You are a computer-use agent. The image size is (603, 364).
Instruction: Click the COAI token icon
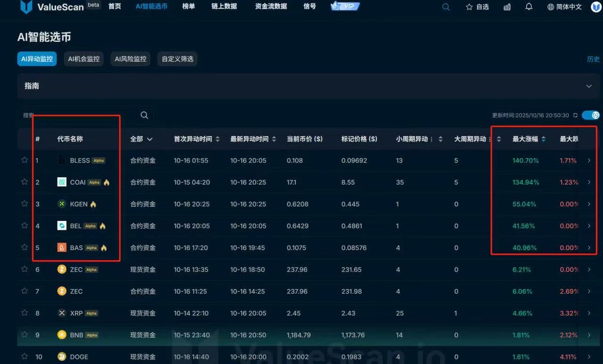pos(62,182)
